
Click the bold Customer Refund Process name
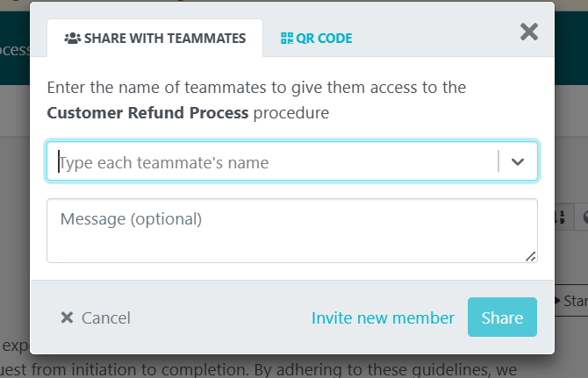pos(148,113)
